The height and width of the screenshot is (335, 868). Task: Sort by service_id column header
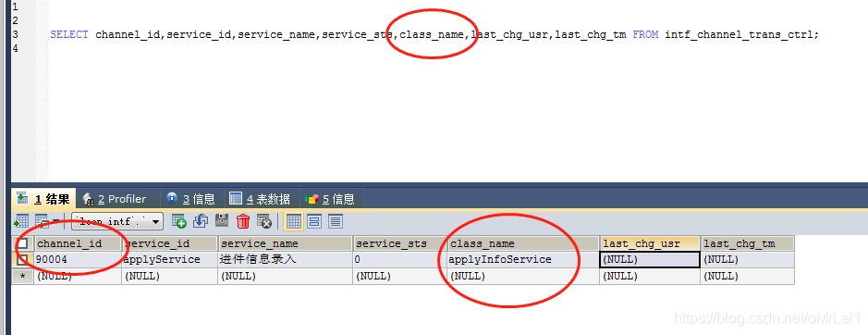170,243
